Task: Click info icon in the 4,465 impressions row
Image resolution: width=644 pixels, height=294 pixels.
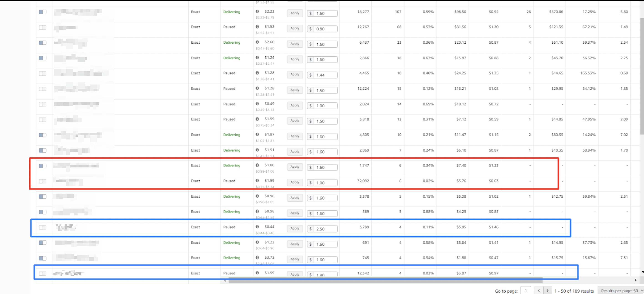Action: pos(257,73)
